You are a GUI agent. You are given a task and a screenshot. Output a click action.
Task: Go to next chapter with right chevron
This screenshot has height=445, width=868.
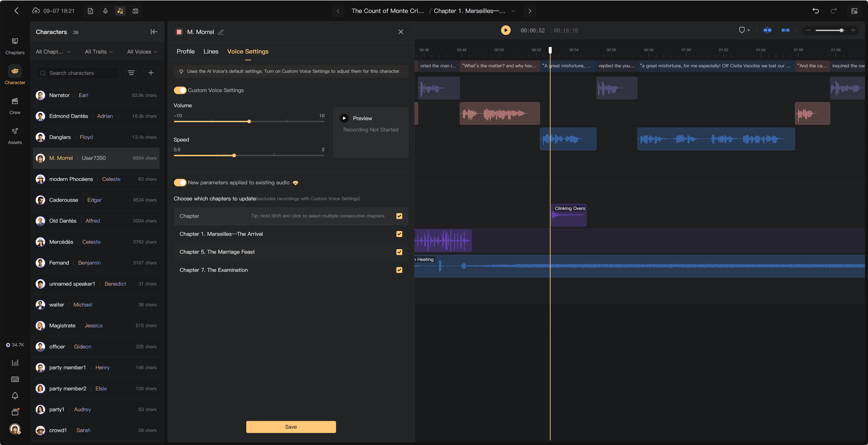530,11
